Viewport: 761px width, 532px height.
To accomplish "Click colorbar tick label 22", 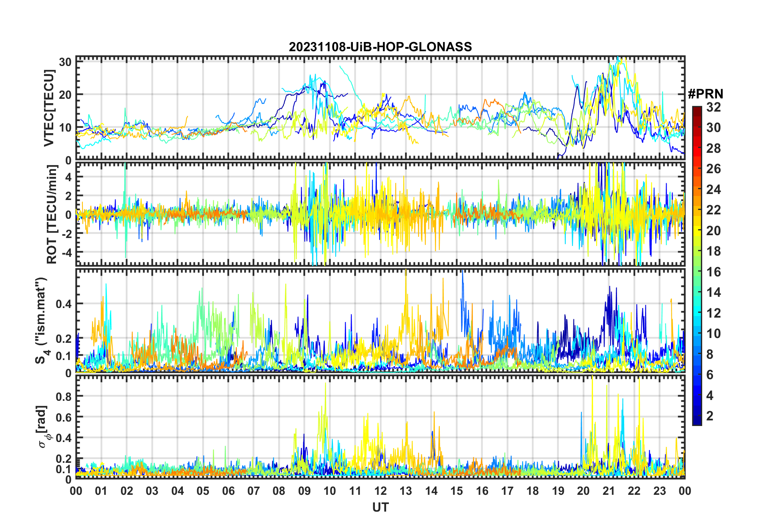I will [713, 210].
